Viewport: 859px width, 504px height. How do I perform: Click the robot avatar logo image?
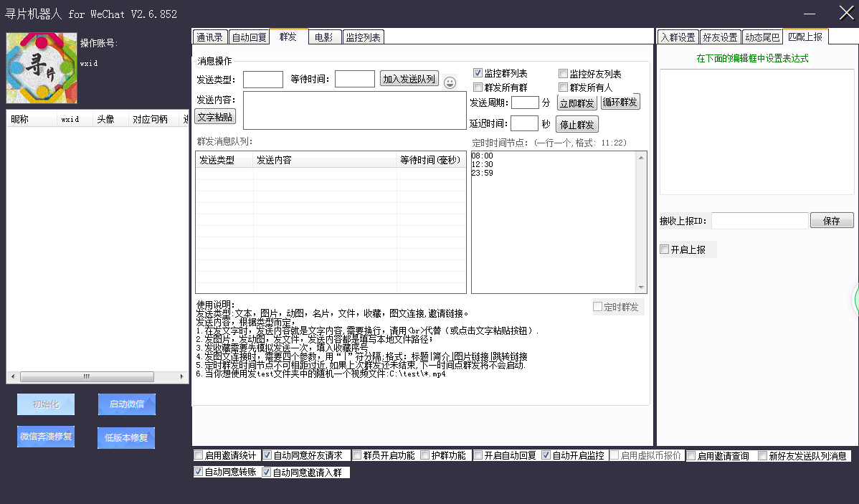[42, 68]
